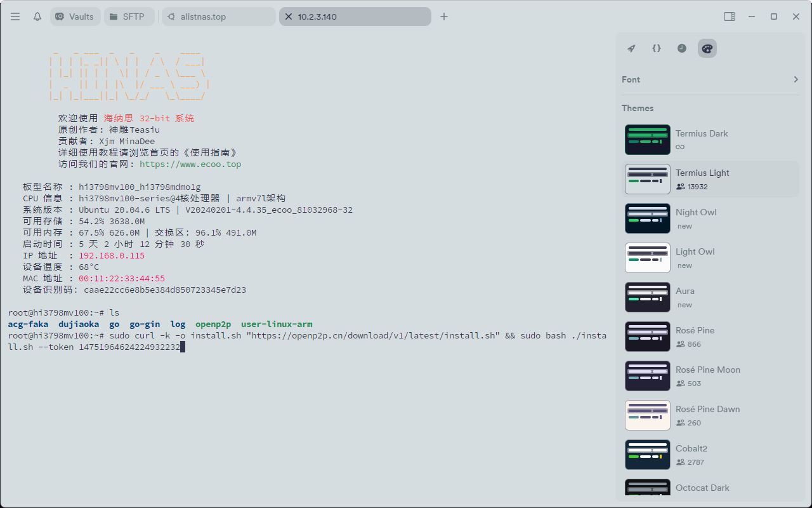Pick the Rosé Pine Dawn theme
This screenshot has height=508, width=812.
[x=710, y=415]
